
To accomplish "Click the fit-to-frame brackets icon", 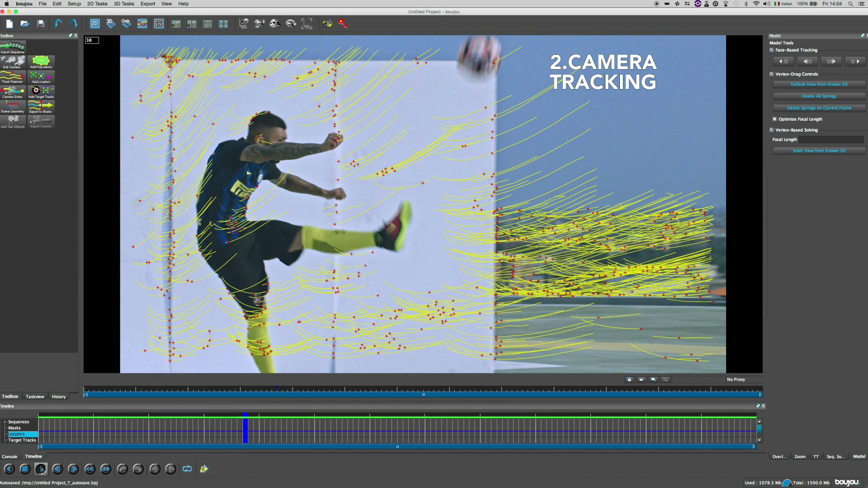I will click(307, 24).
